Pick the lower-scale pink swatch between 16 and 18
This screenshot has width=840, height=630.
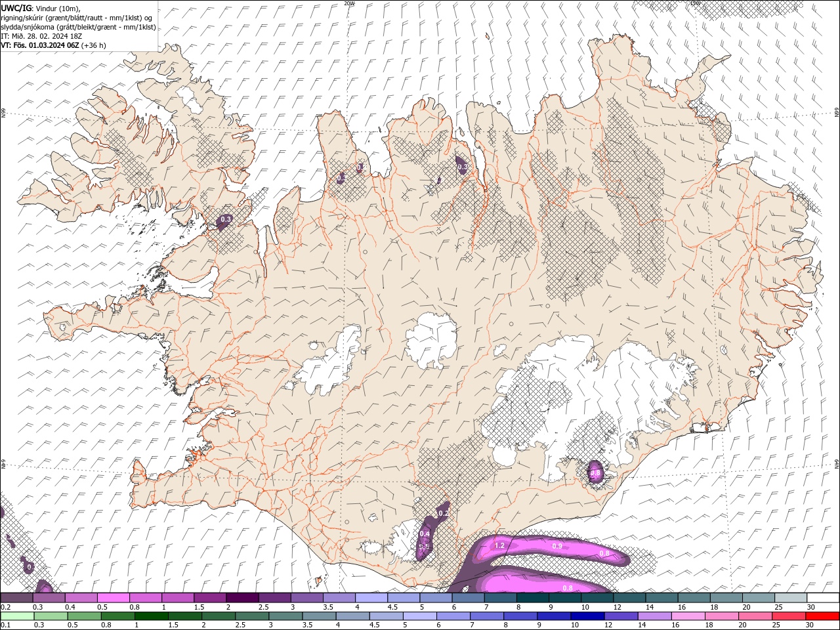[x=689, y=616]
